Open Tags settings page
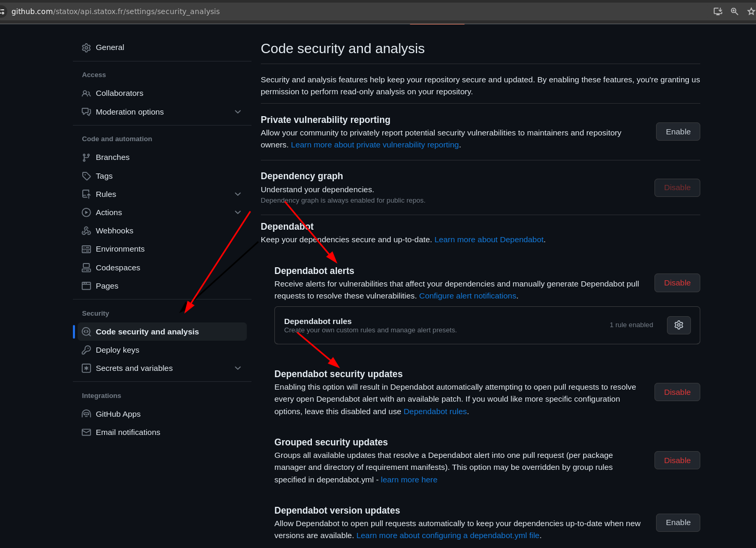 (104, 176)
